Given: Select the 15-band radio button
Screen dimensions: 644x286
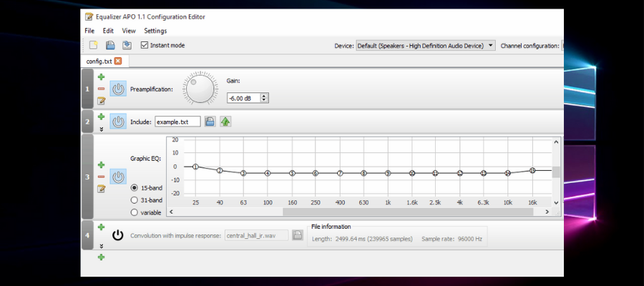Looking at the screenshot, I should pyautogui.click(x=134, y=187).
